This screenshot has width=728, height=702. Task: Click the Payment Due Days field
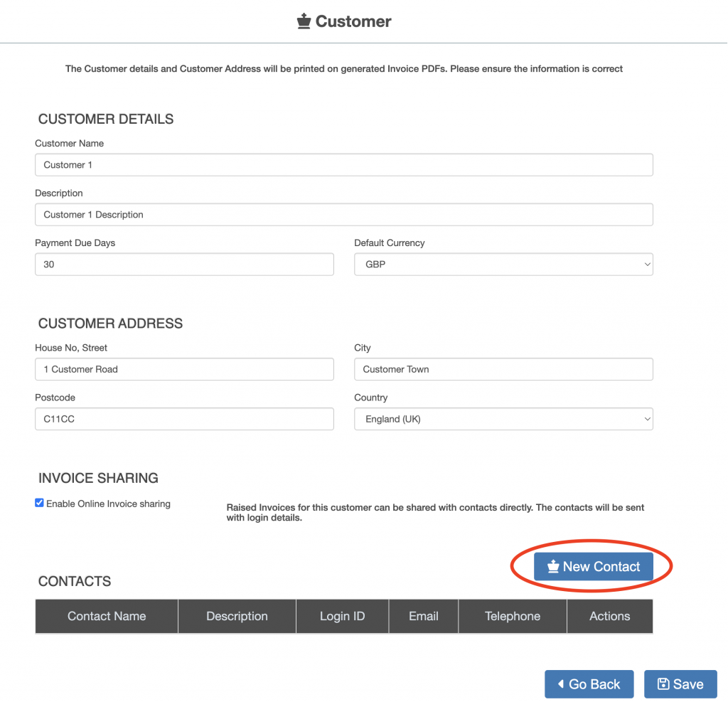184,264
